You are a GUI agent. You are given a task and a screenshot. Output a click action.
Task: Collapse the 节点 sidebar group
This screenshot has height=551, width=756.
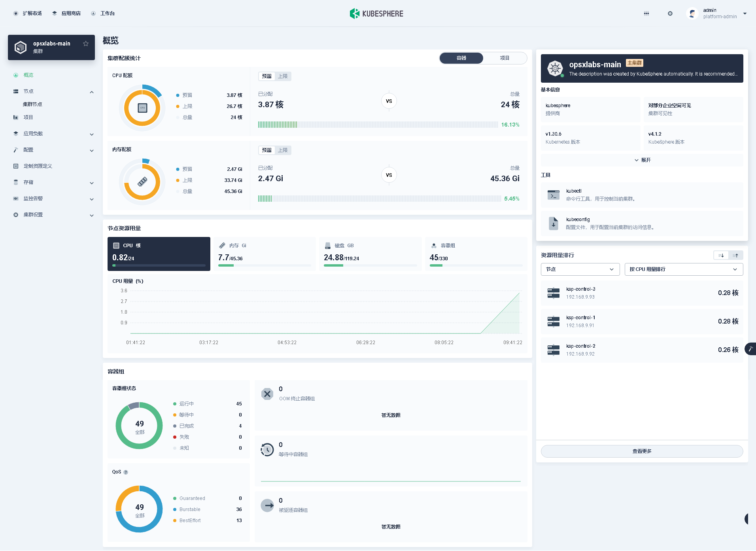tap(92, 92)
